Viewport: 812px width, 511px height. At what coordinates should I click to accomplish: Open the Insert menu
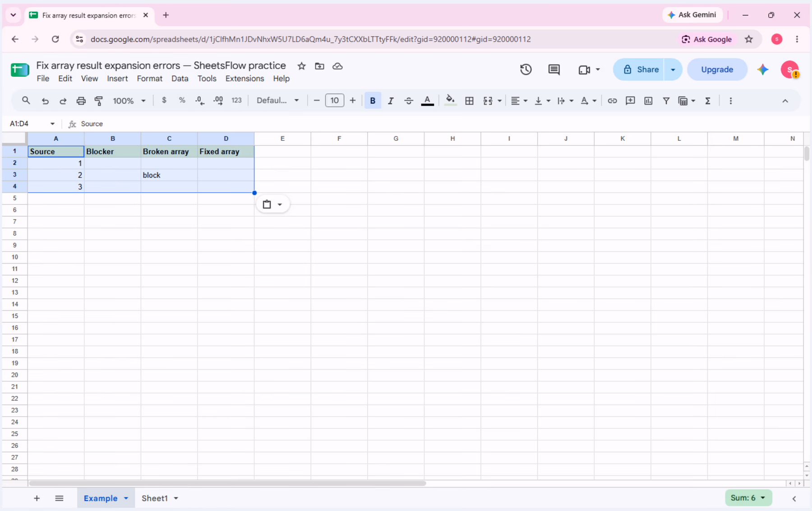pos(117,79)
